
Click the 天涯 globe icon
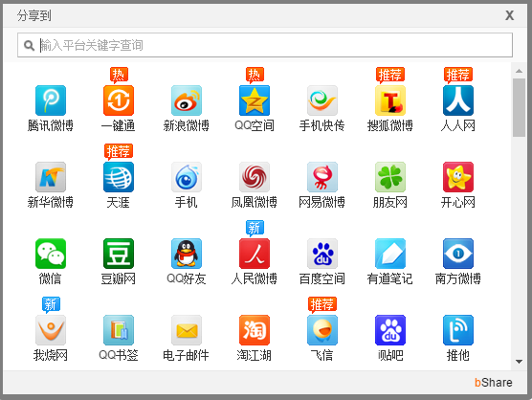tap(119, 177)
